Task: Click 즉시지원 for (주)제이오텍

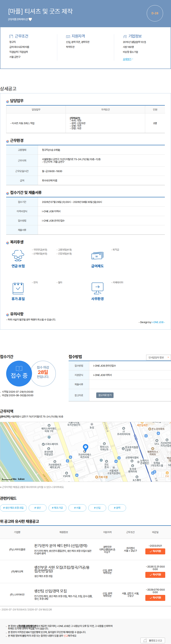Action: pyautogui.click(x=155, y=574)
